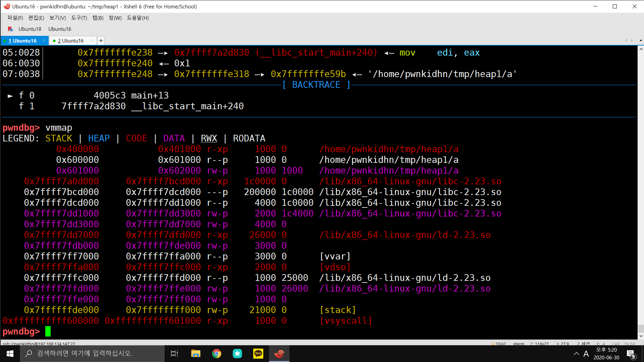
Task: Click the terminal scrollbar down arrow
Action: (x=641, y=336)
